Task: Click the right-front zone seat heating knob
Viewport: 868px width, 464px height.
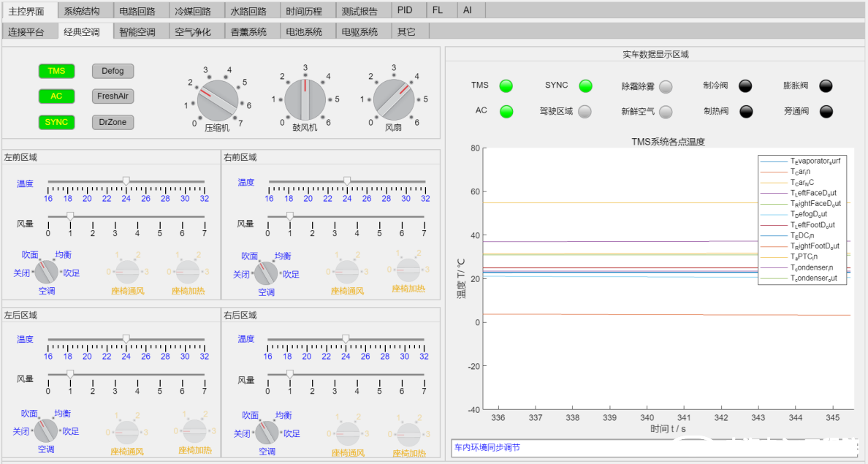Action: coord(408,270)
